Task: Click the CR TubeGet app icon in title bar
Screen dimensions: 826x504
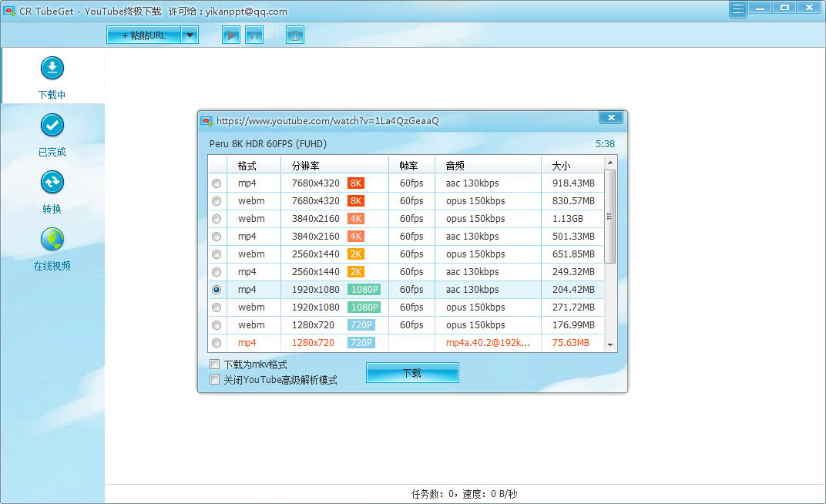Action: click(9, 11)
